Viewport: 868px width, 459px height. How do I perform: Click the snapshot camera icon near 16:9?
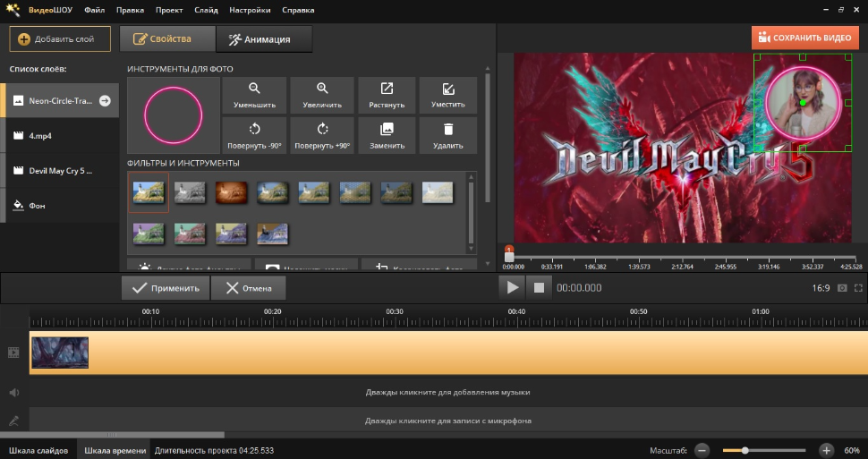click(842, 288)
